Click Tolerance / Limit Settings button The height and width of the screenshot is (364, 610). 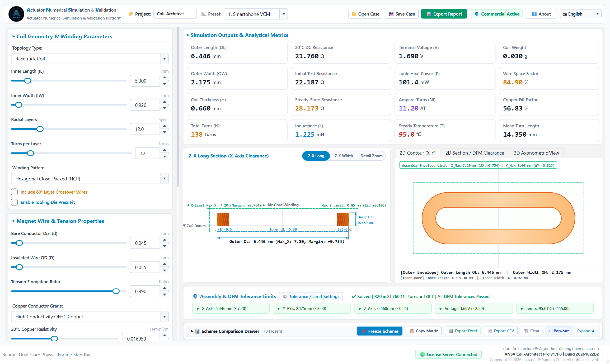[x=311, y=296]
